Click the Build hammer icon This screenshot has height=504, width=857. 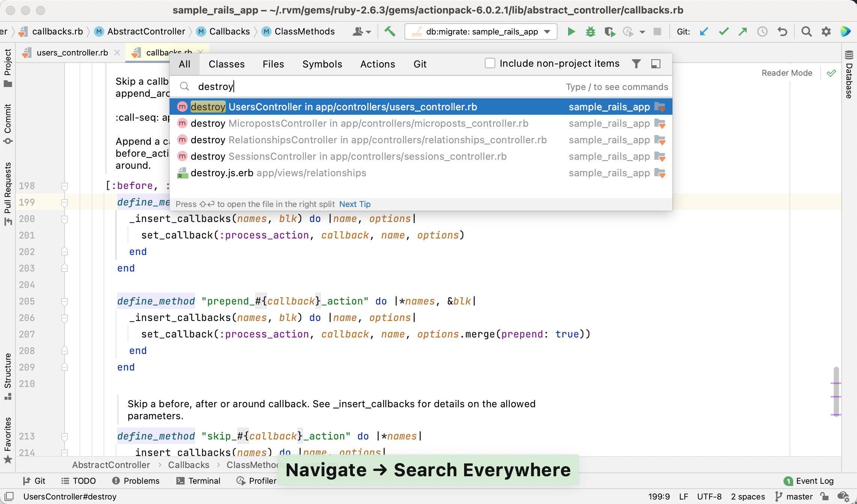(x=390, y=31)
